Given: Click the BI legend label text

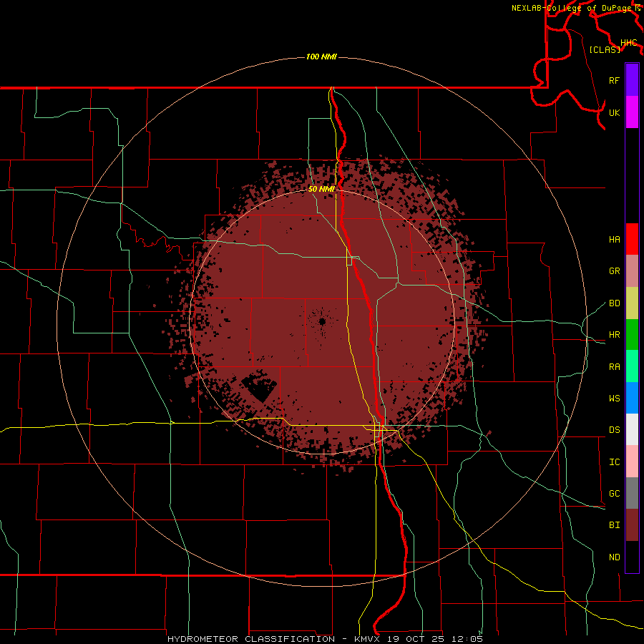Looking at the screenshot, I should tap(614, 525).
